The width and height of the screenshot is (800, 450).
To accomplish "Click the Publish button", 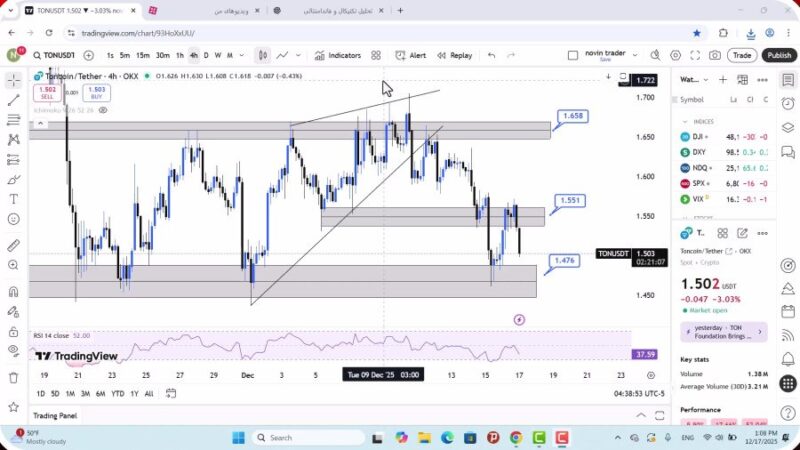I will 778,56.
